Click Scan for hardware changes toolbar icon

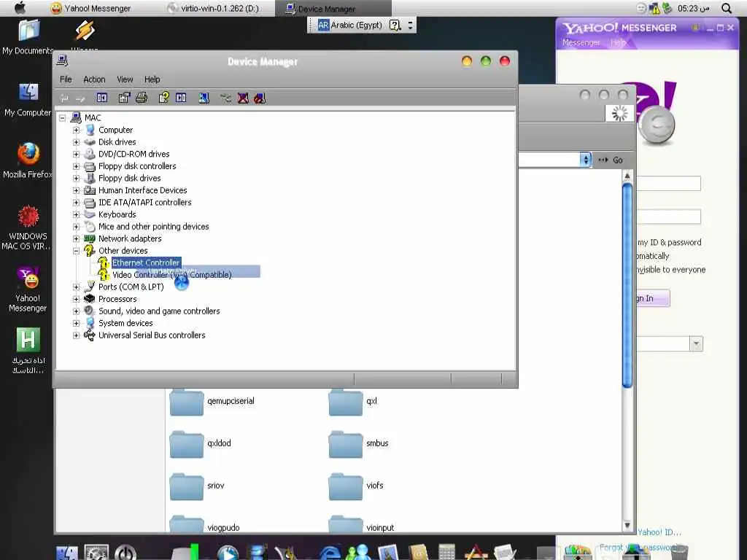pyautogui.click(x=204, y=98)
